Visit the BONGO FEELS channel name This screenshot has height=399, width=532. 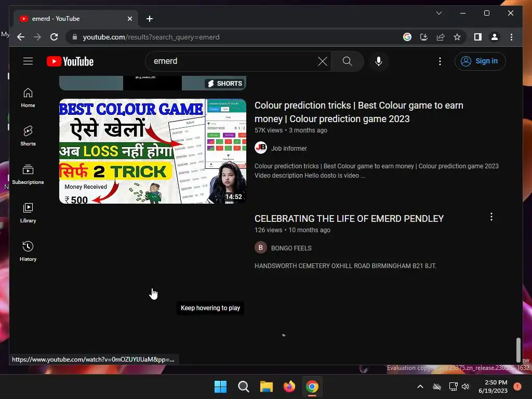point(291,248)
